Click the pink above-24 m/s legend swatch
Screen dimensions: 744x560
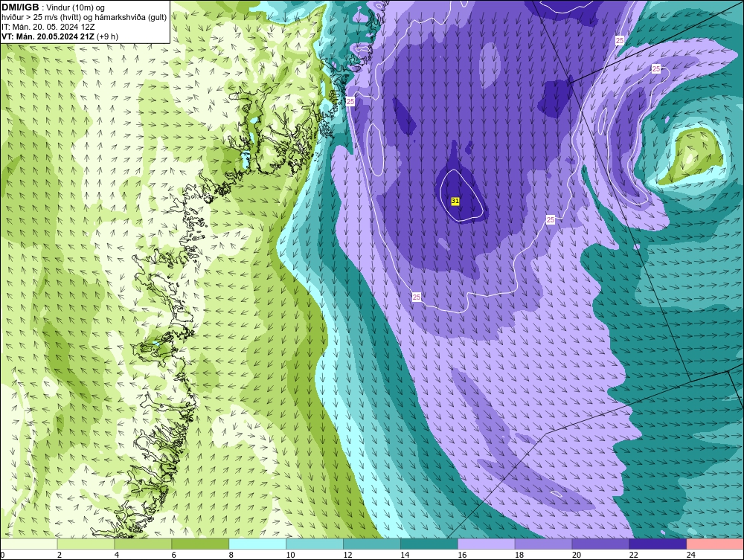pos(715,544)
